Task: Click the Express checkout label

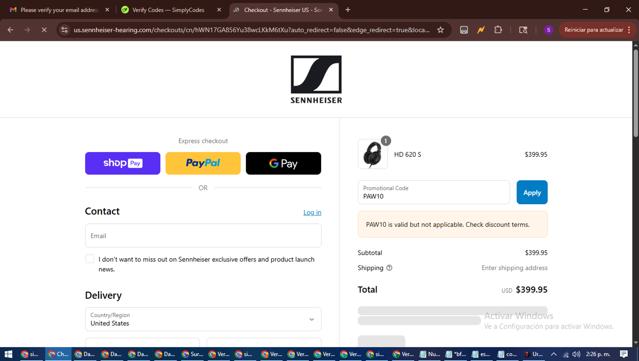Action: (x=203, y=141)
